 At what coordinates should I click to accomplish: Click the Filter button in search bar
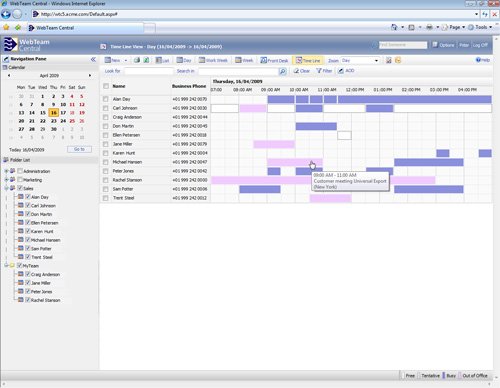point(324,71)
